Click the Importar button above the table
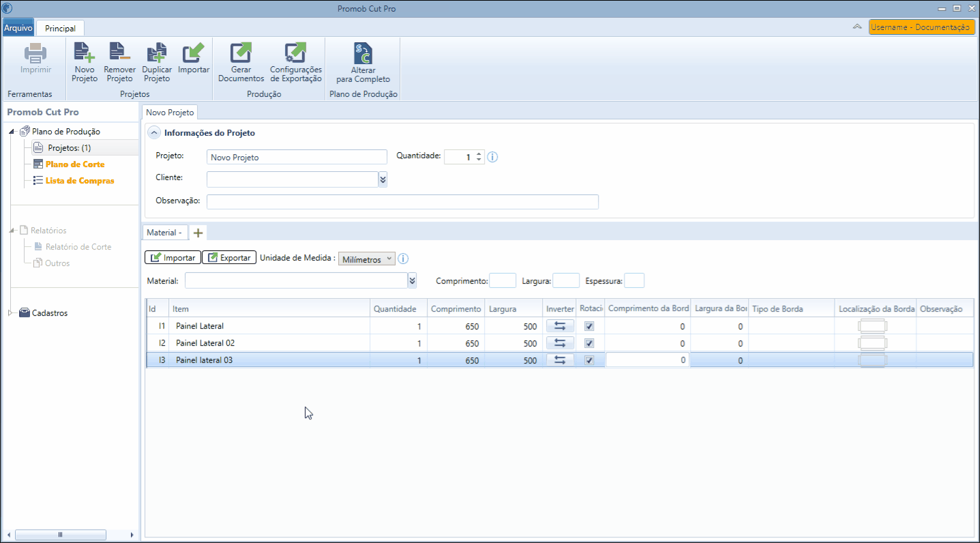 point(173,257)
